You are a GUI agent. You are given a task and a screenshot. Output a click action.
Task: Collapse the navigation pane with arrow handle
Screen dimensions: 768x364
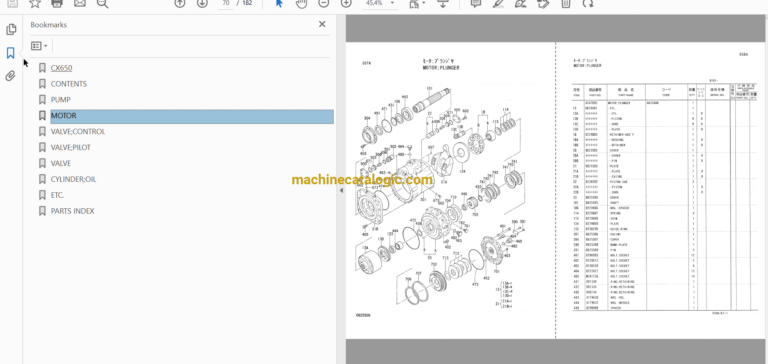coord(341,191)
